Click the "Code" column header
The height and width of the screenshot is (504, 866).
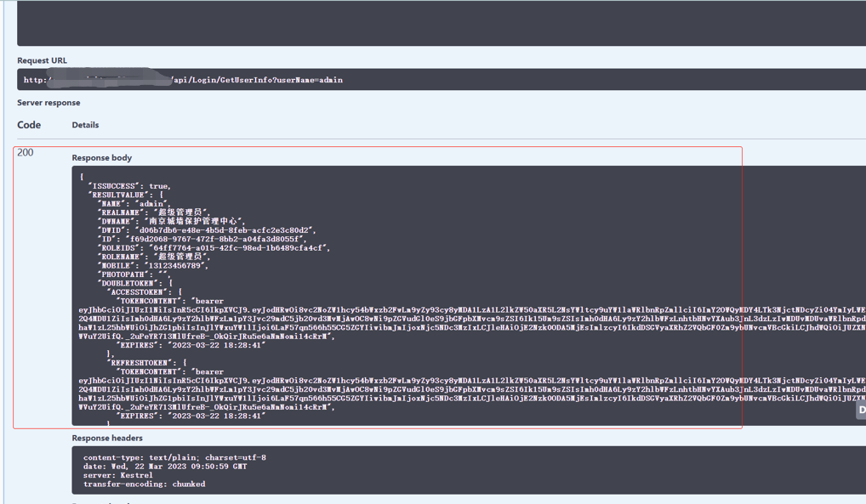click(29, 125)
